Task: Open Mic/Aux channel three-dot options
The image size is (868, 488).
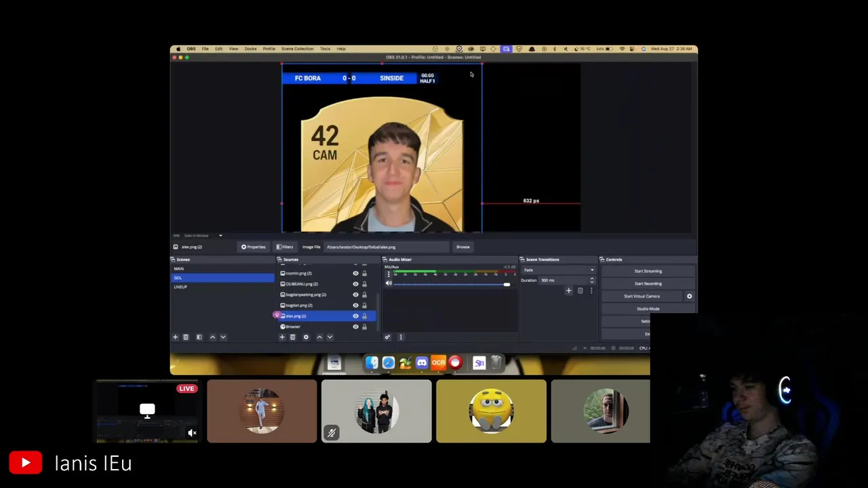Action: 389,274
